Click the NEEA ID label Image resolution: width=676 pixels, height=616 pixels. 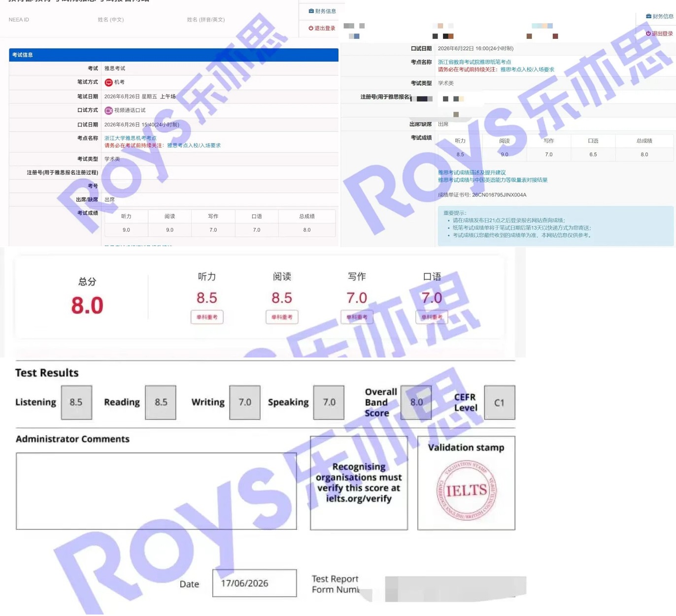(x=19, y=20)
